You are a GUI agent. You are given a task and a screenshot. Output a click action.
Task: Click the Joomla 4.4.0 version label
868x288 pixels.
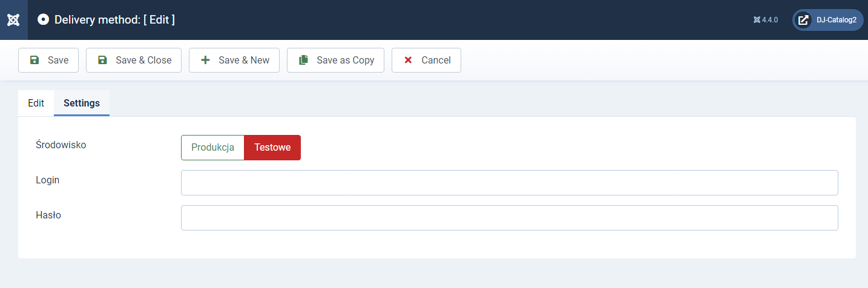tap(766, 20)
